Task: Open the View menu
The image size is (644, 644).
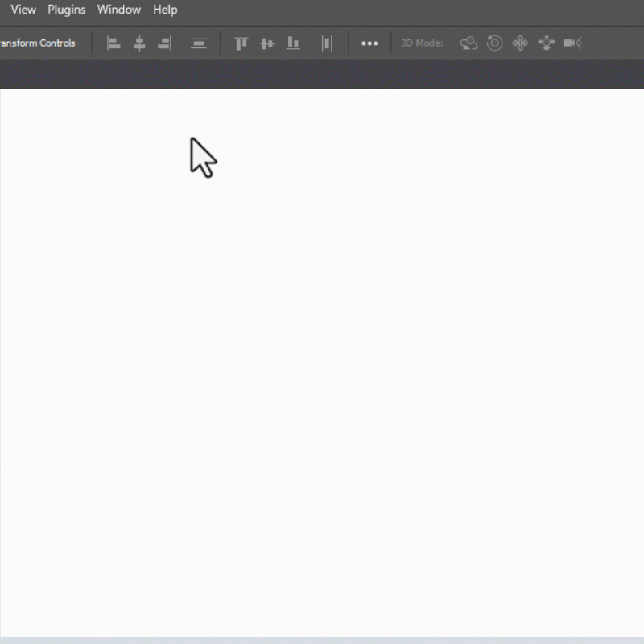Action: (23, 10)
